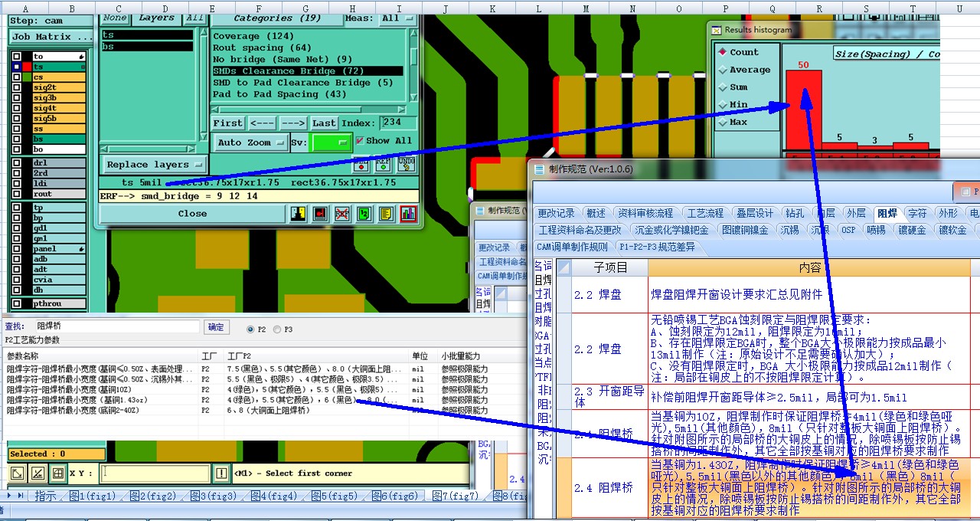Open the Replace layers dropdown
This screenshot has height=521, width=980.
[x=154, y=165]
